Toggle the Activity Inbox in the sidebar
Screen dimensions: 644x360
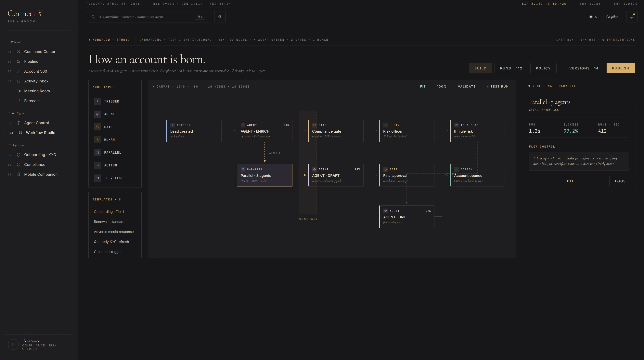(x=36, y=81)
